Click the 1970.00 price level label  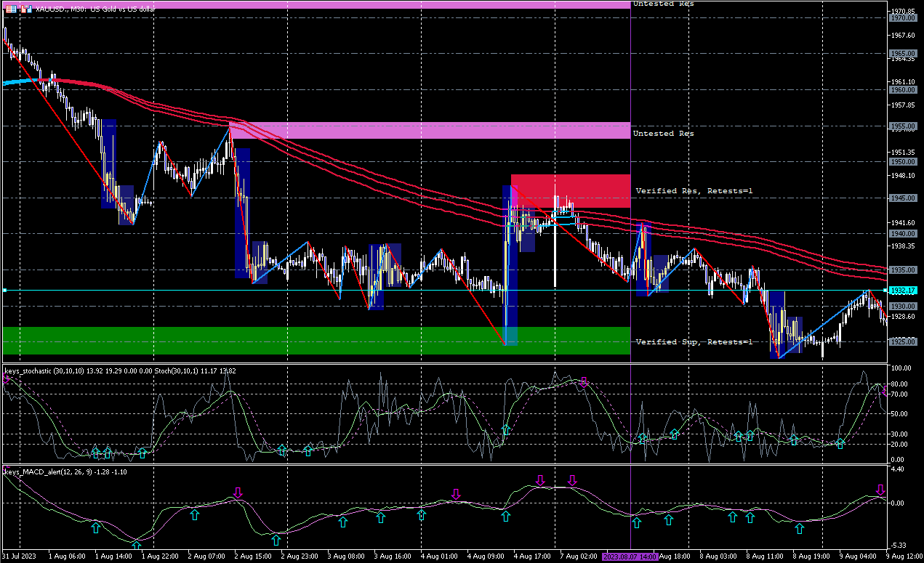[902, 18]
